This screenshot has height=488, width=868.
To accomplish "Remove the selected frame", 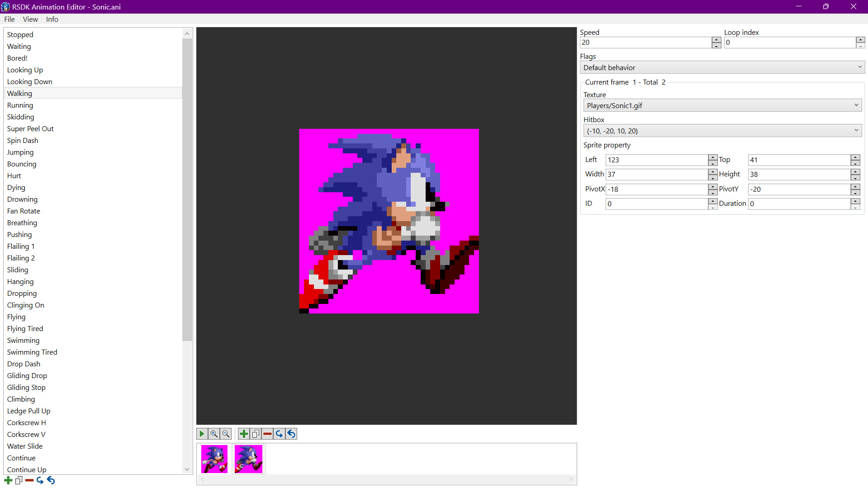I will click(267, 433).
